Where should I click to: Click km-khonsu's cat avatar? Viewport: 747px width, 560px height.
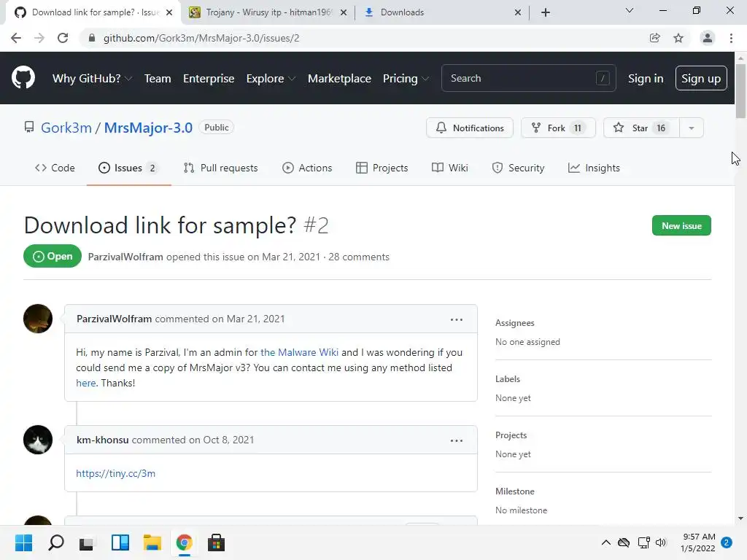pyautogui.click(x=38, y=440)
